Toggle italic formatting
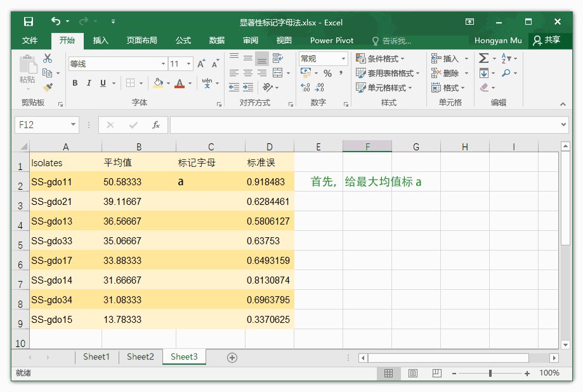Screen dimensions: 583x392 click(x=89, y=83)
